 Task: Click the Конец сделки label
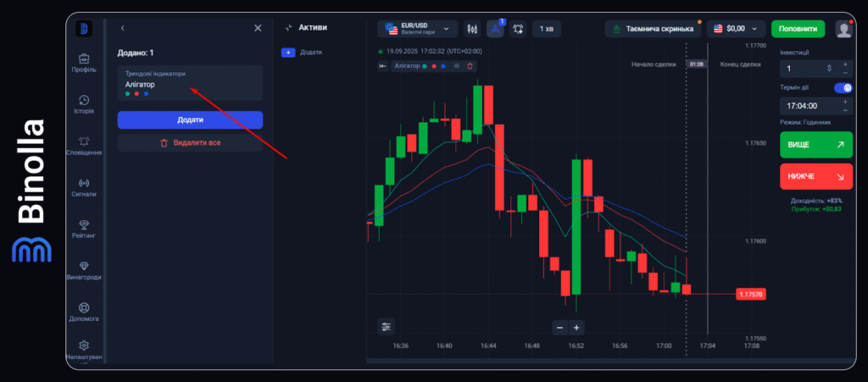740,64
